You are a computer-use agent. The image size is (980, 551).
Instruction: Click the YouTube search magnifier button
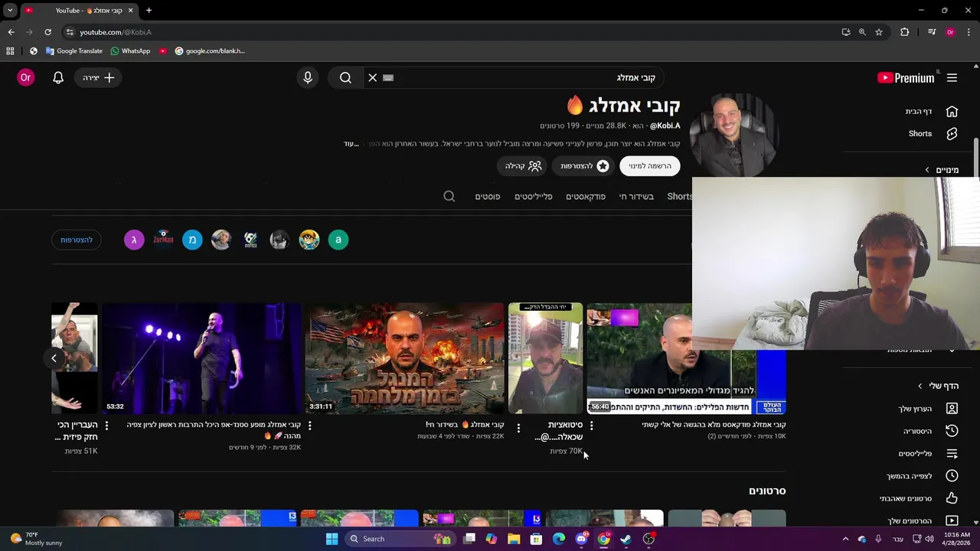345,77
